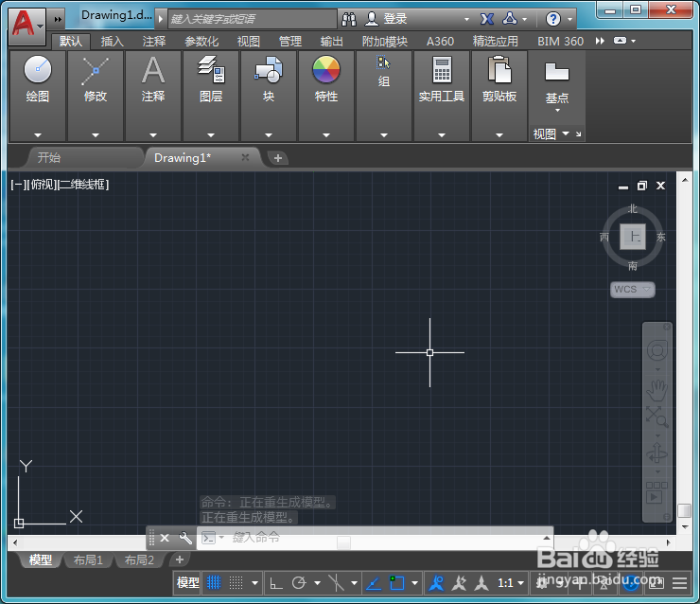Toggle polar tracking in status bar

pyautogui.click(x=299, y=582)
